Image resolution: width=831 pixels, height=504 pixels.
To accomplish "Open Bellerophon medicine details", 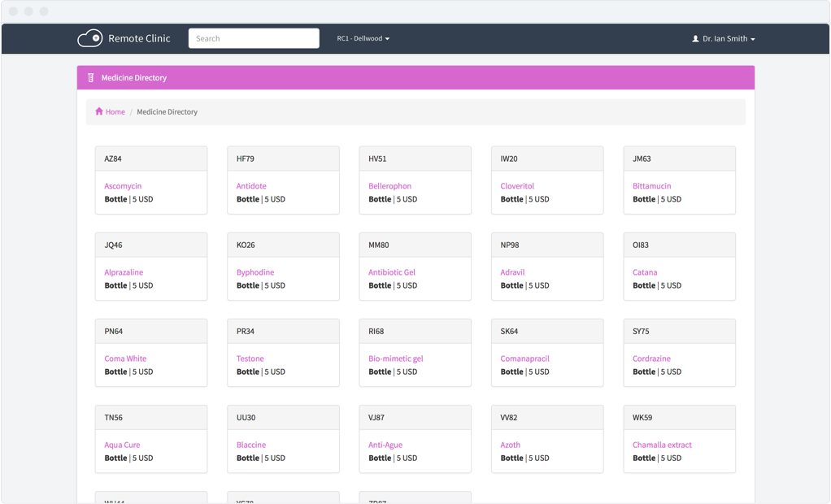I will pos(389,186).
